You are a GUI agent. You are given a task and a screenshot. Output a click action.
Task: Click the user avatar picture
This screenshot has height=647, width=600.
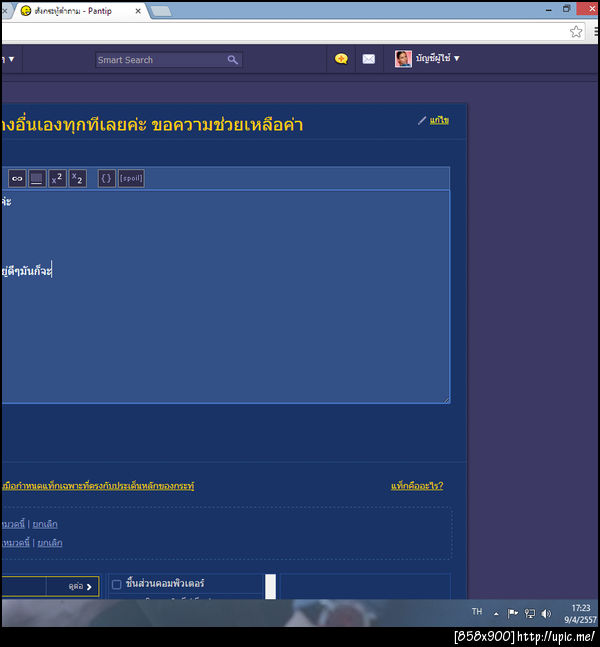click(403, 59)
